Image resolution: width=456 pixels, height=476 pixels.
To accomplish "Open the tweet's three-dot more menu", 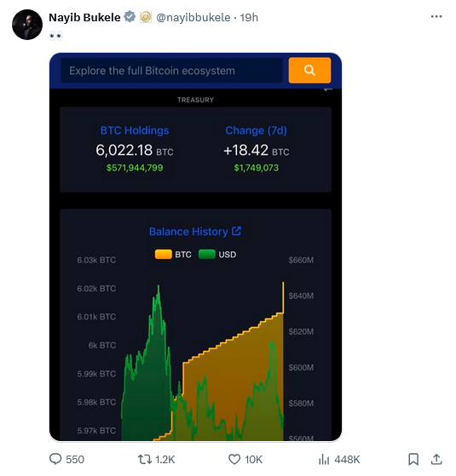I will 436,17.
